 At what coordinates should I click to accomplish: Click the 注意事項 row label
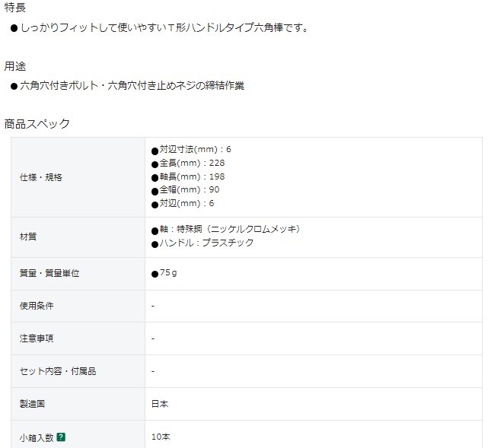(37, 338)
